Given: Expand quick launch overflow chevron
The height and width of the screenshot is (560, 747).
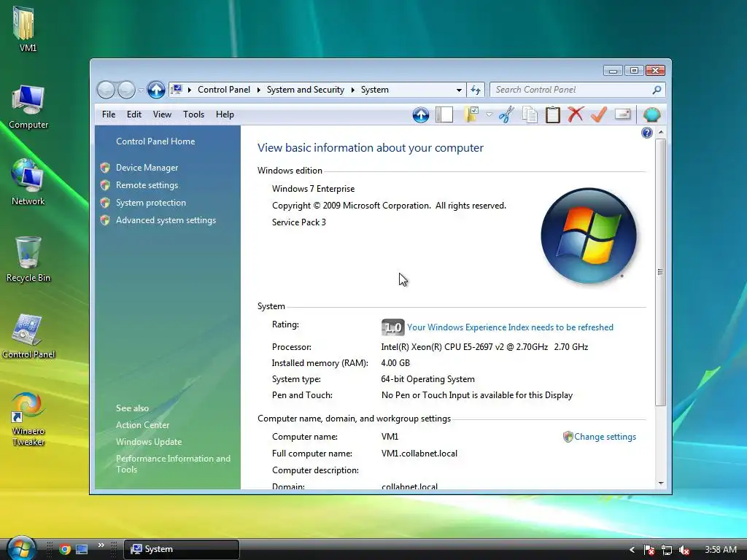Looking at the screenshot, I should (101, 545).
